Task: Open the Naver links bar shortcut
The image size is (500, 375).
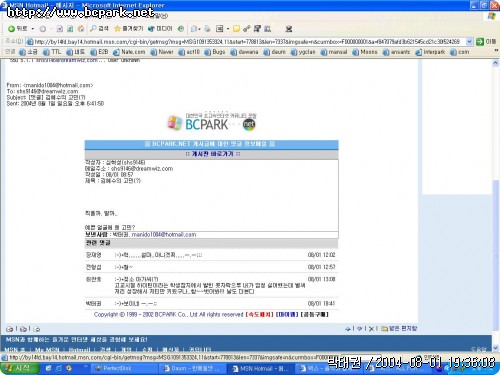Action: pos(162,52)
